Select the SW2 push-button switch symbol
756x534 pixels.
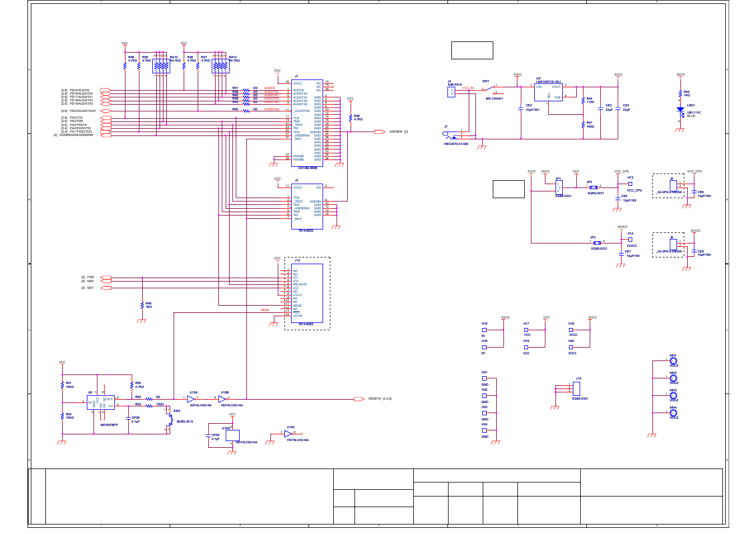(170, 420)
